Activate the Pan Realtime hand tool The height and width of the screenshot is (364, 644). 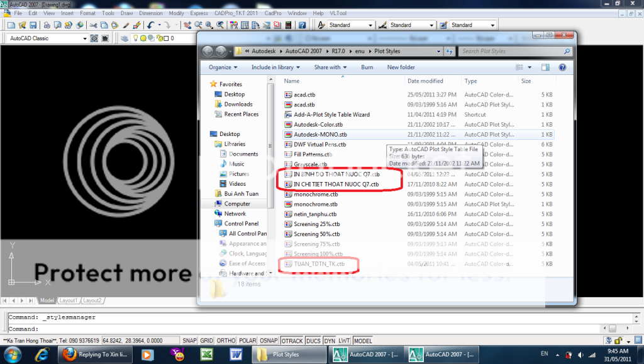click(187, 25)
